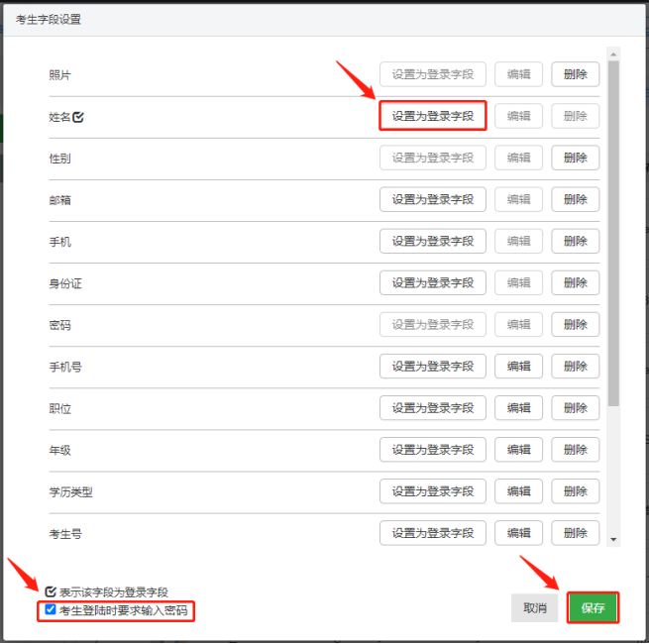Click 编辑 in the 照片 row
Screen dimensions: 649x644
coord(518,74)
